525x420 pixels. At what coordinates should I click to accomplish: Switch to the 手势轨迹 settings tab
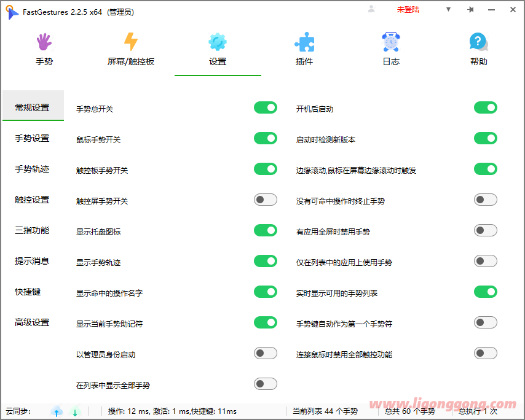click(x=32, y=169)
